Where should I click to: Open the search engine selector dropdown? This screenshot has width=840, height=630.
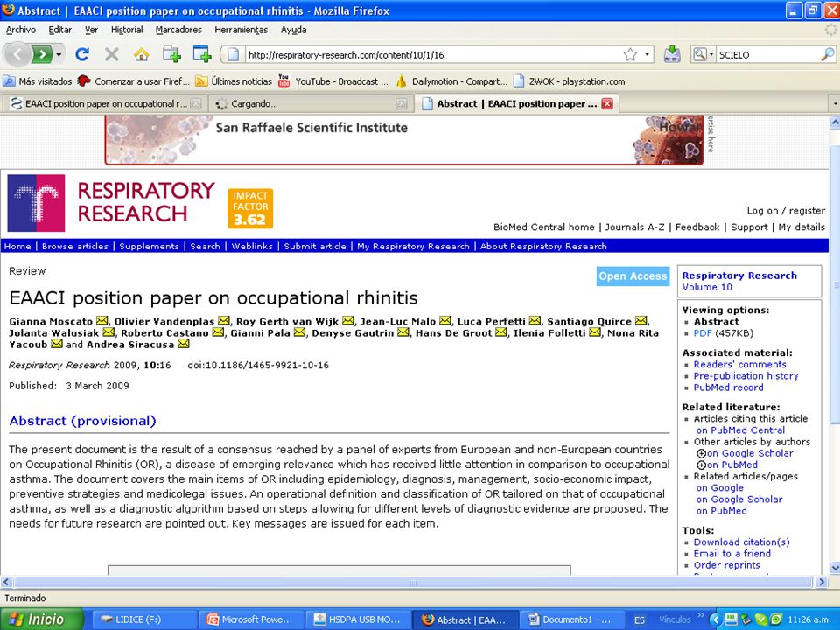point(703,54)
